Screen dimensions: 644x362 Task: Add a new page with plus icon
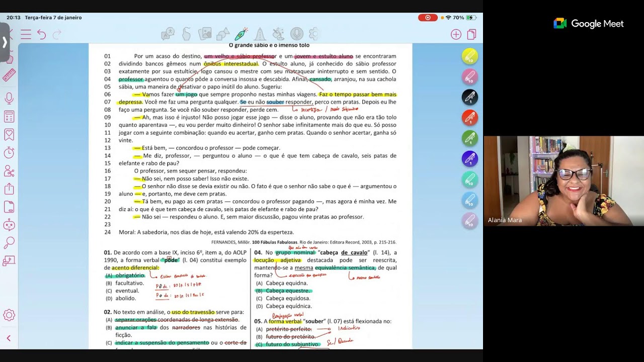click(456, 34)
